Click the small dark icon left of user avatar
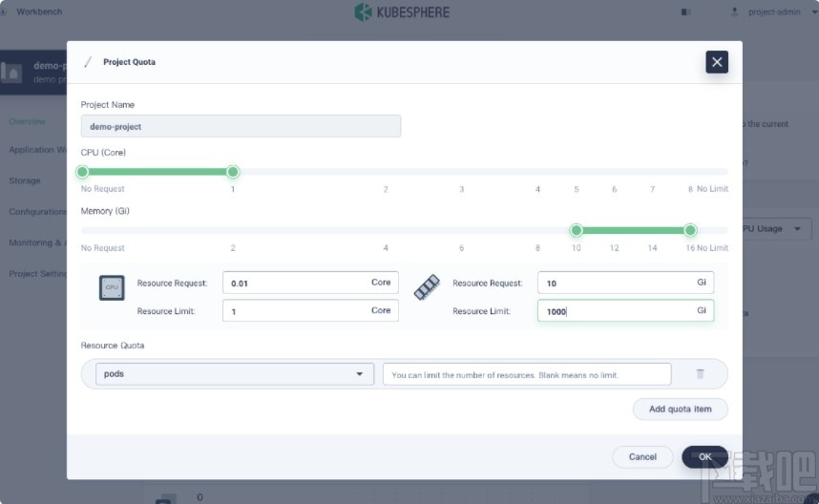 point(685,11)
